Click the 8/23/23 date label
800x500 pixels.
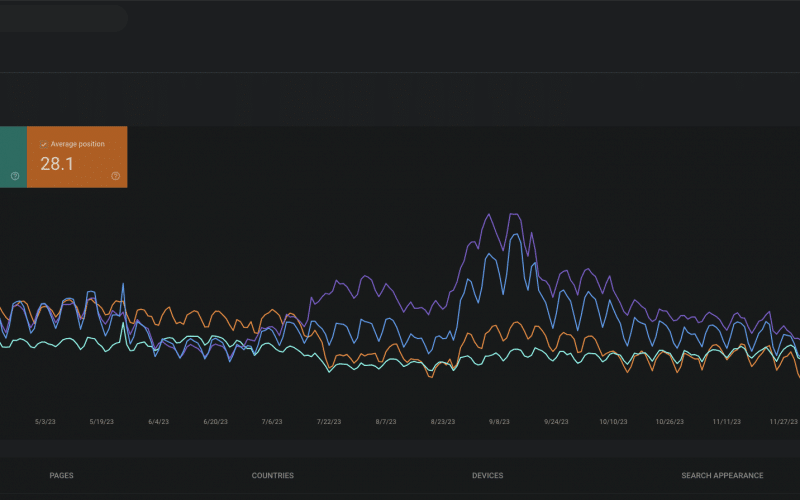click(443, 422)
